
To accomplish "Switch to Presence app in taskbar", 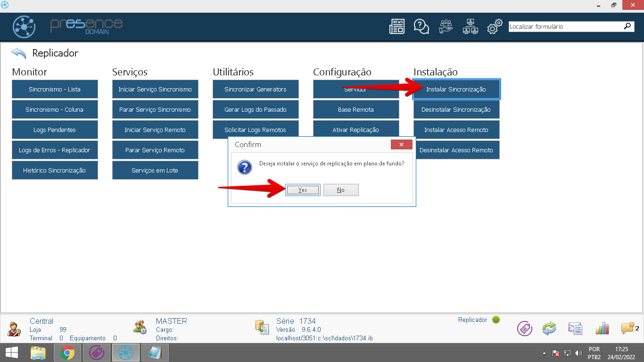I will pos(126,353).
